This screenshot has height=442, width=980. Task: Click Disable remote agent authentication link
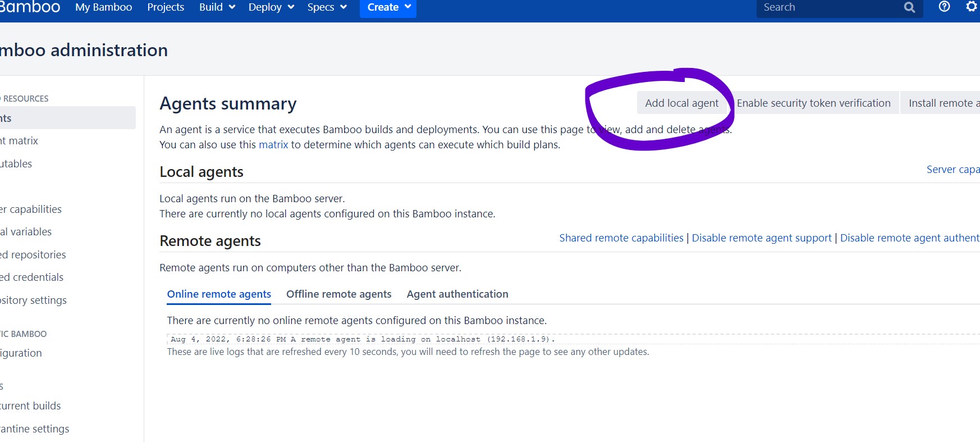[x=910, y=238]
